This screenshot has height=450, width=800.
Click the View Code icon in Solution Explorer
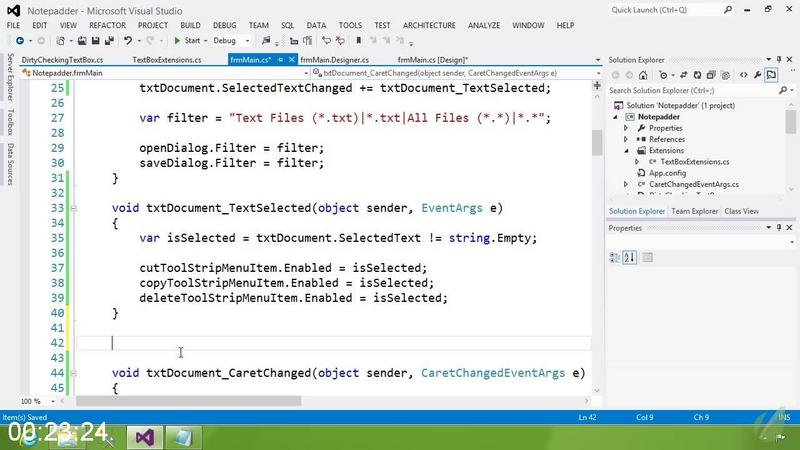(x=743, y=75)
